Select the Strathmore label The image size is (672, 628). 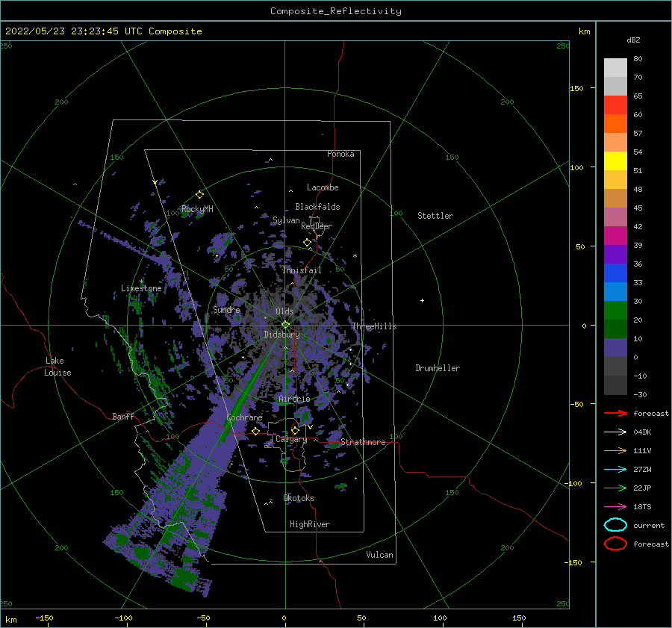[x=363, y=442]
